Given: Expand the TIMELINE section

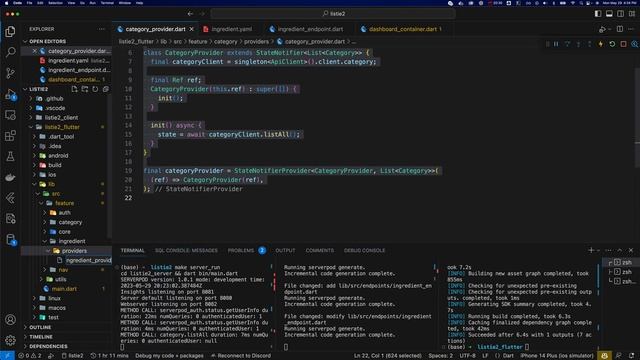Looking at the screenshot, I should coord(41,337).
